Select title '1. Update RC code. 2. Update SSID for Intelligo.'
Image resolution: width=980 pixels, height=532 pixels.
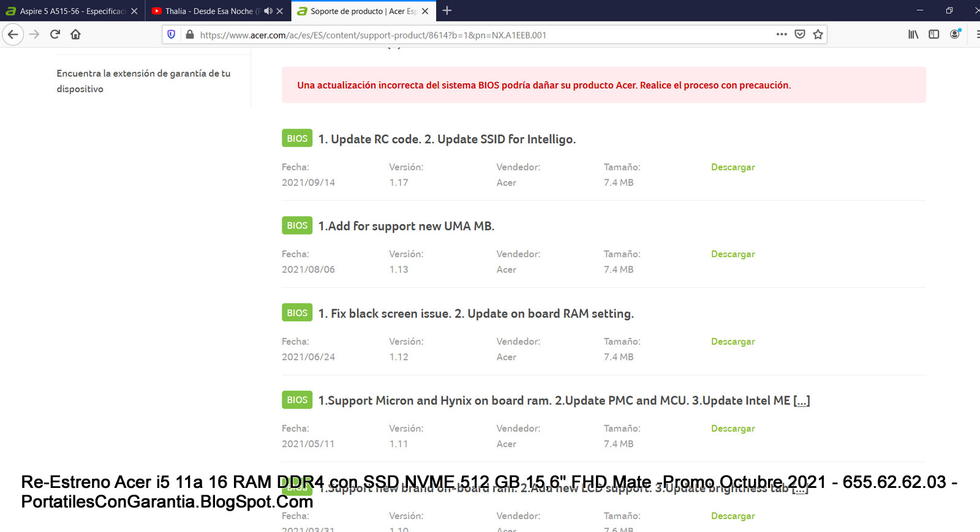tap(447, 139)
